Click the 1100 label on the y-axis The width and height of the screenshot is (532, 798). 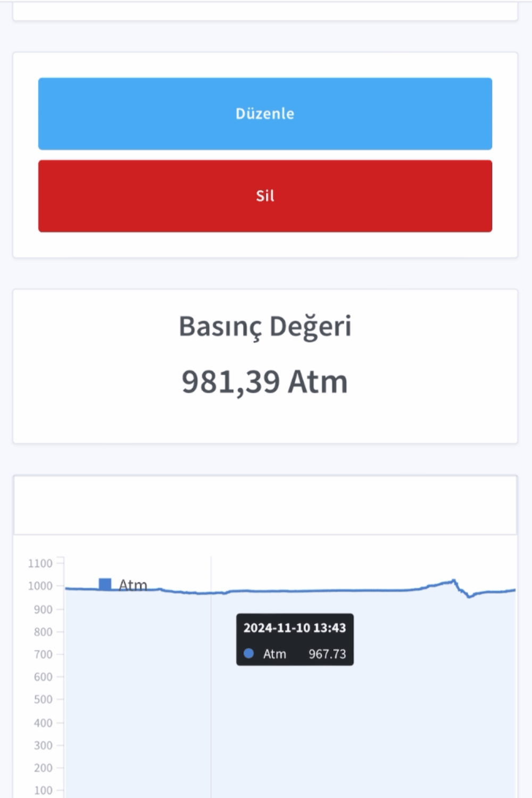tap(41, 564)
